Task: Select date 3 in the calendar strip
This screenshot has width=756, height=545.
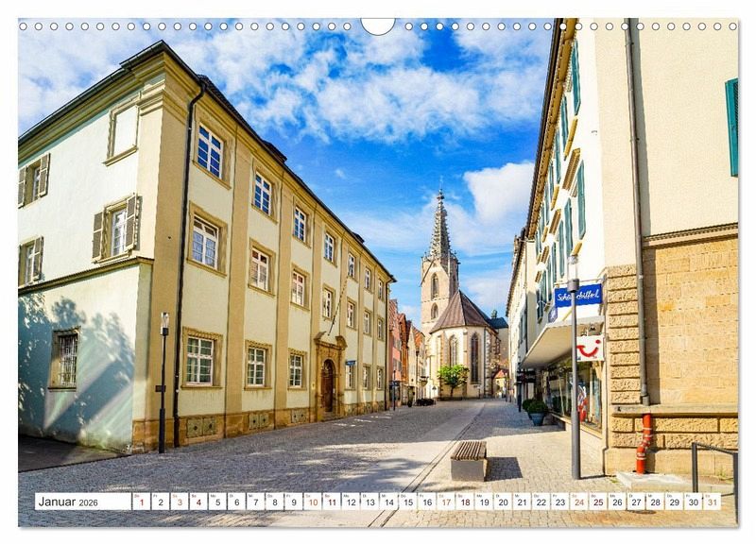Action: tap(180, 502)
